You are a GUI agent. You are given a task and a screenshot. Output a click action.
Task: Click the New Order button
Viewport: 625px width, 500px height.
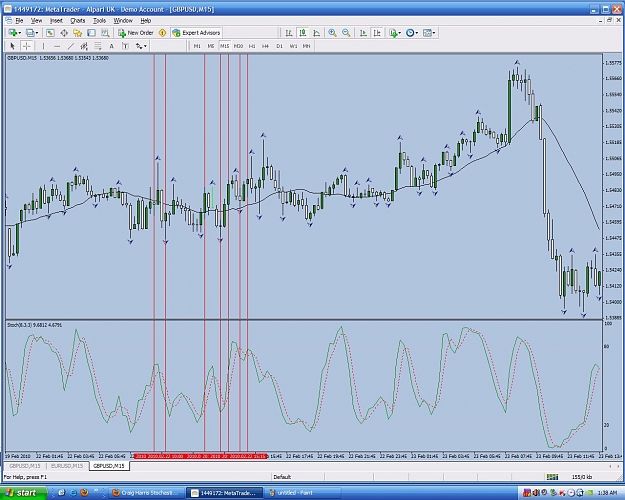coord(136,33)
